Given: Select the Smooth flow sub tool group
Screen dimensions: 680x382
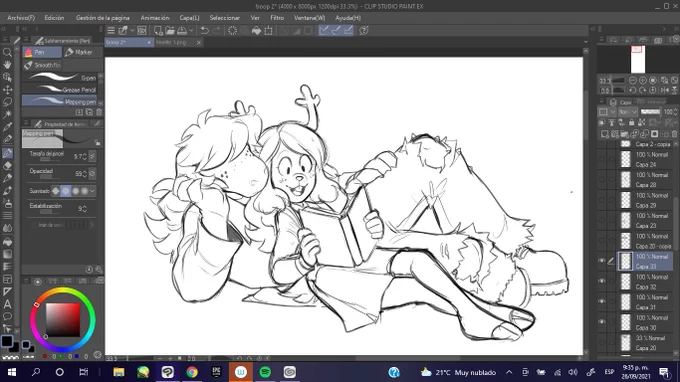Looking at the screenshot, I should pyautogui.click(x=42, y=65).
